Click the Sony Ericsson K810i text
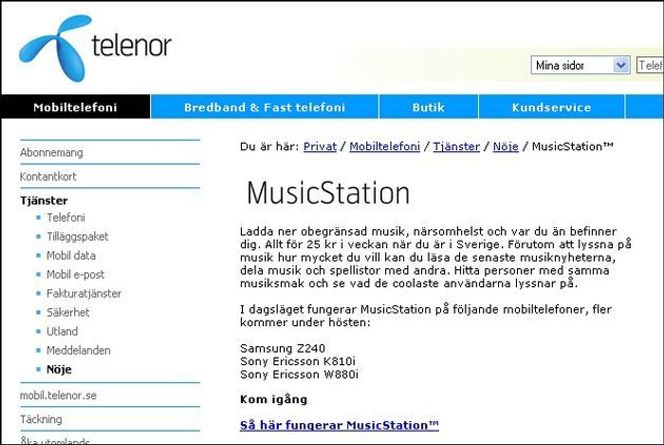 (298, 361)
